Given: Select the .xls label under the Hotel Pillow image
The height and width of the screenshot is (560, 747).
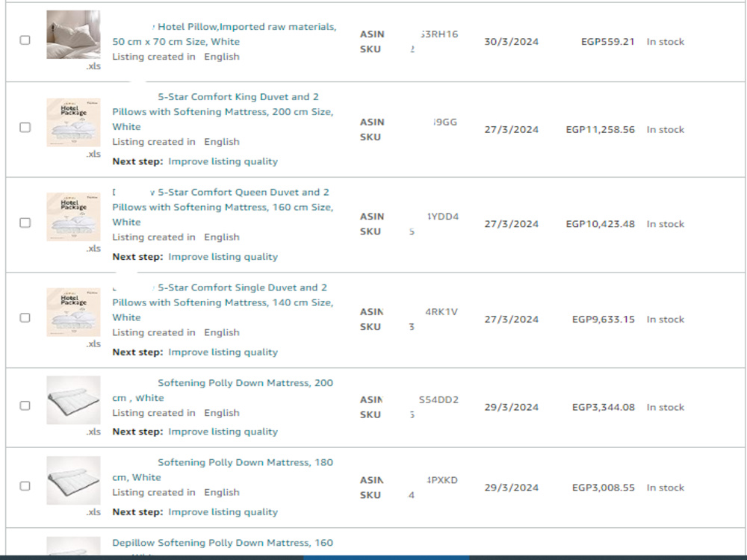Looking at the screenshot, I should tap(93, 66).
